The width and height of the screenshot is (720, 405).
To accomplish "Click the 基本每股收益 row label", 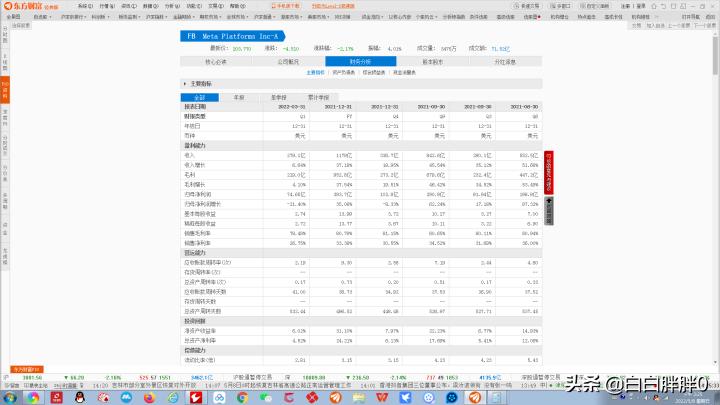I will [x=200, y=214].
